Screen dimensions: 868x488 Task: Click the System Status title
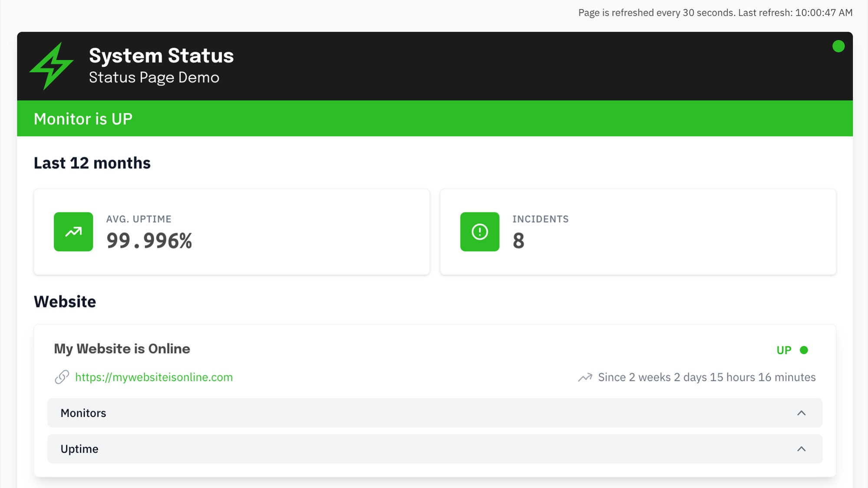[161, 56]
